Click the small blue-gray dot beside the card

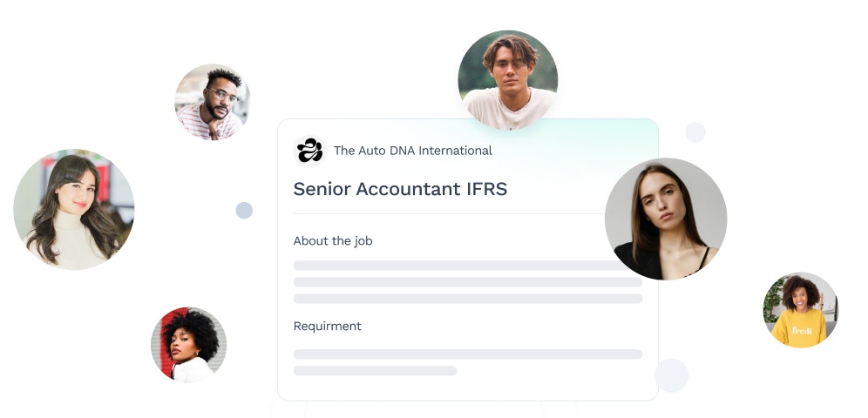click(244, 210)
